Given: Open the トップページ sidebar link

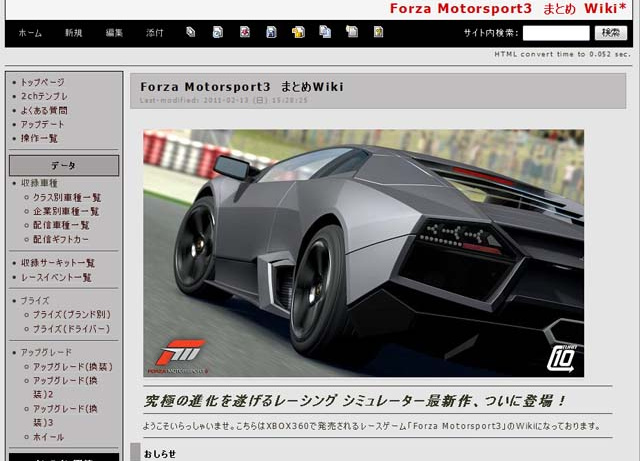Looking at the screenshot, I should tap(42, 82).
